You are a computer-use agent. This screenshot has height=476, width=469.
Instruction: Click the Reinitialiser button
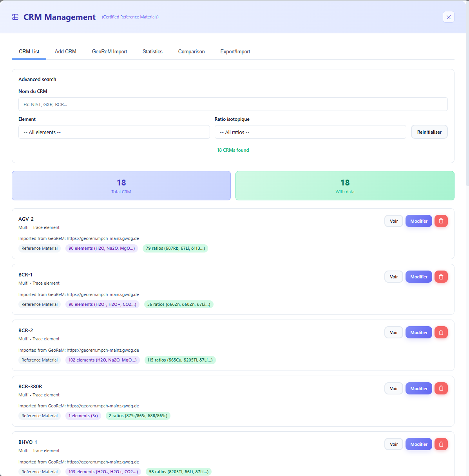(x=429, y=132)
